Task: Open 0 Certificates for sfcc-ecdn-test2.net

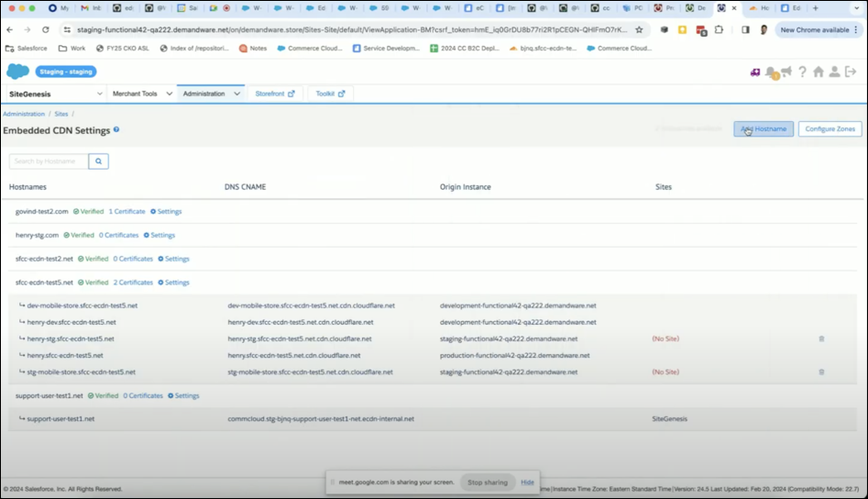Action: (x=133, y=259)
